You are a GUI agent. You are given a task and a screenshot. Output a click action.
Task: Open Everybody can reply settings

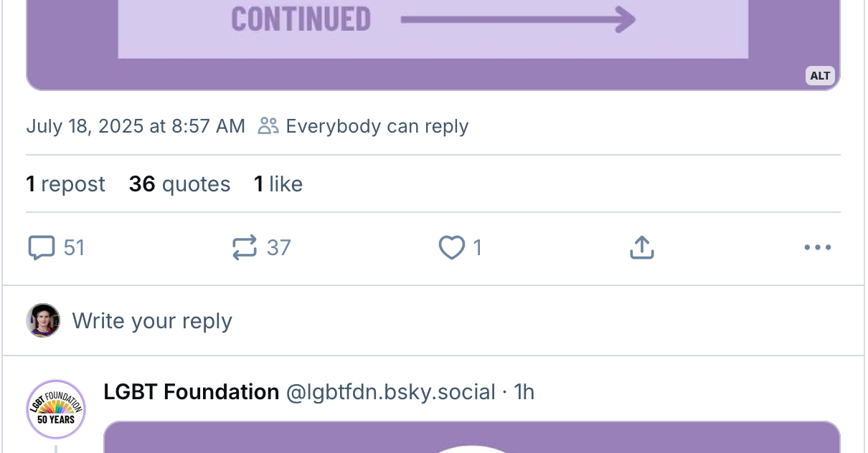coord(377,126)
